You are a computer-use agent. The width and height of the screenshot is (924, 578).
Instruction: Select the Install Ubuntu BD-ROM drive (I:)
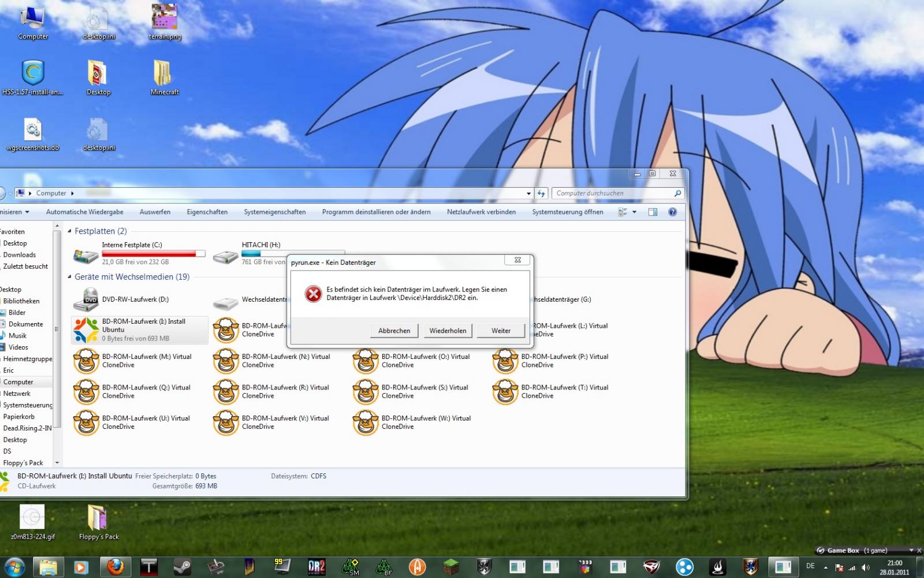pyautogui.click(x=139, y=329)
